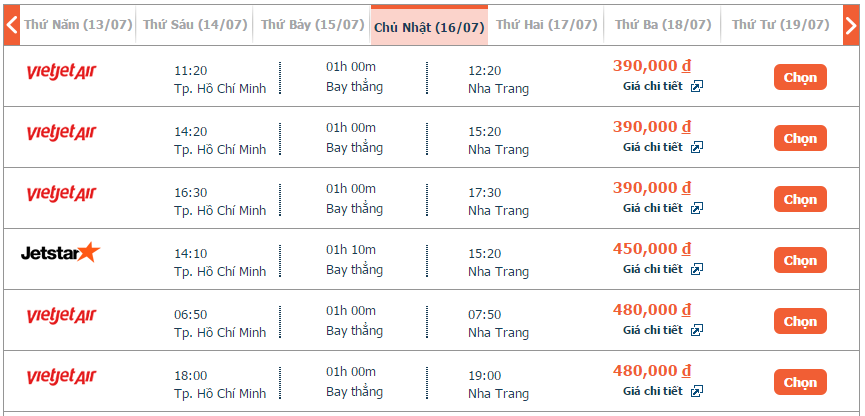Switch to Thứ Năm (13/07) tab
865x416 pixels.
[x=78, y=25]
